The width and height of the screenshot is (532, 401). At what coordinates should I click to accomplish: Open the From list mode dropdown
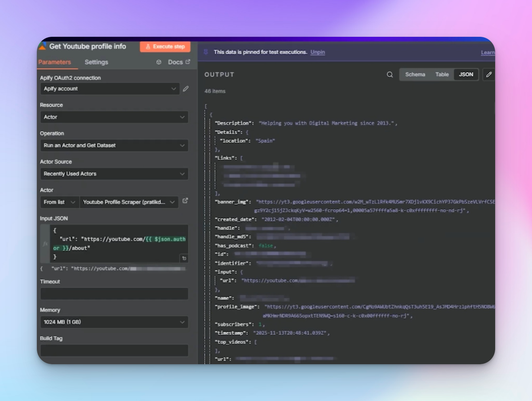(59, 202)
